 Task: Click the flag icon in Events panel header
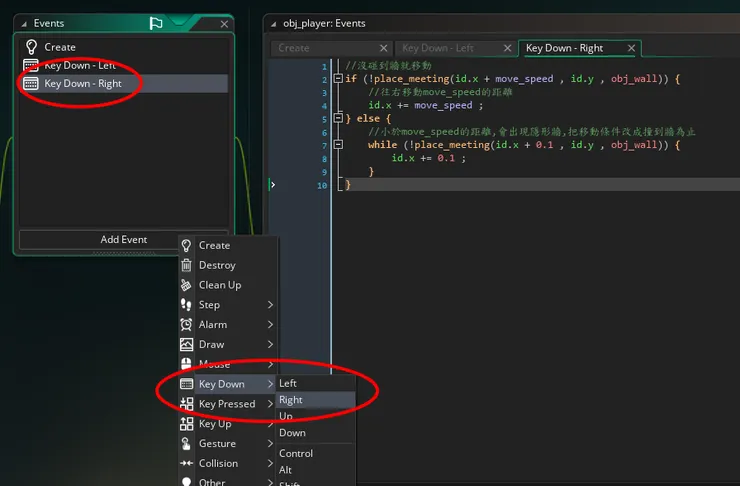click(156, 23)
